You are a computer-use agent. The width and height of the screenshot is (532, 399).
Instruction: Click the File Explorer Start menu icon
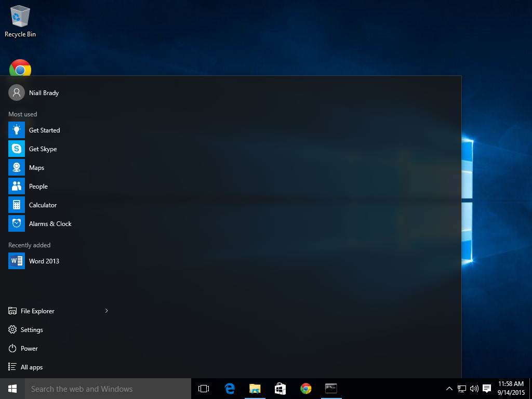click(12, 311)
